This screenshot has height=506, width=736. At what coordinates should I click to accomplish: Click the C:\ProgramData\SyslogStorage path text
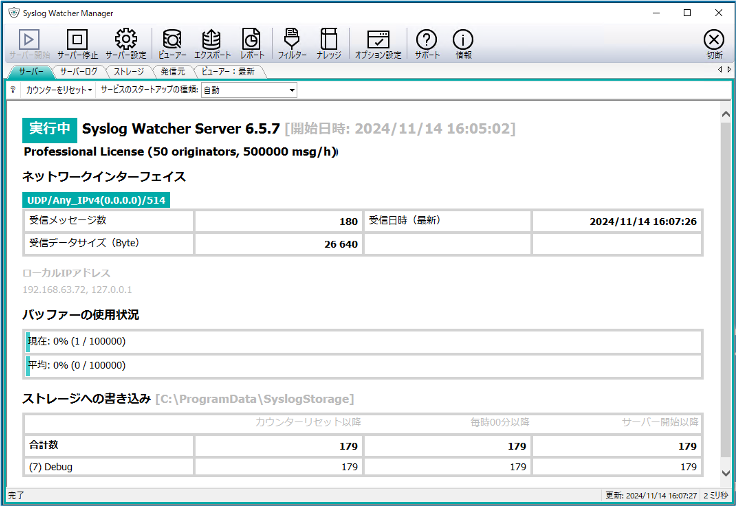[255, 399]
